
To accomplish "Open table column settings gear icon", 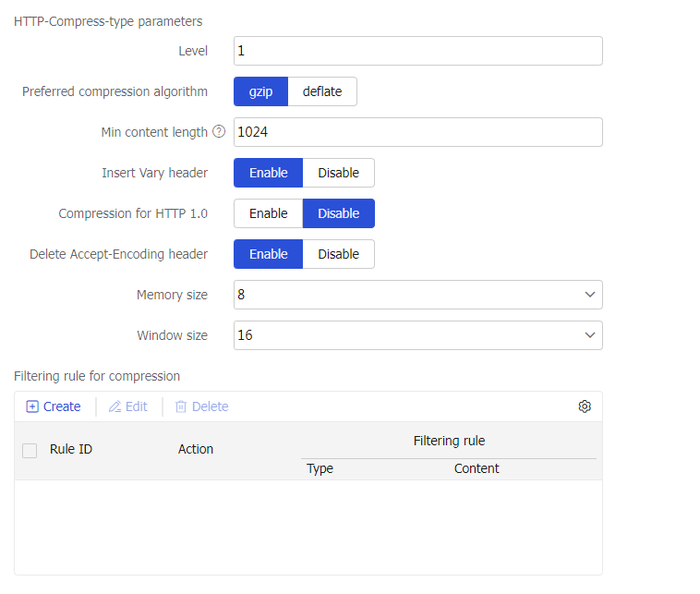I will pyautogui.click(x=585, y=406).
